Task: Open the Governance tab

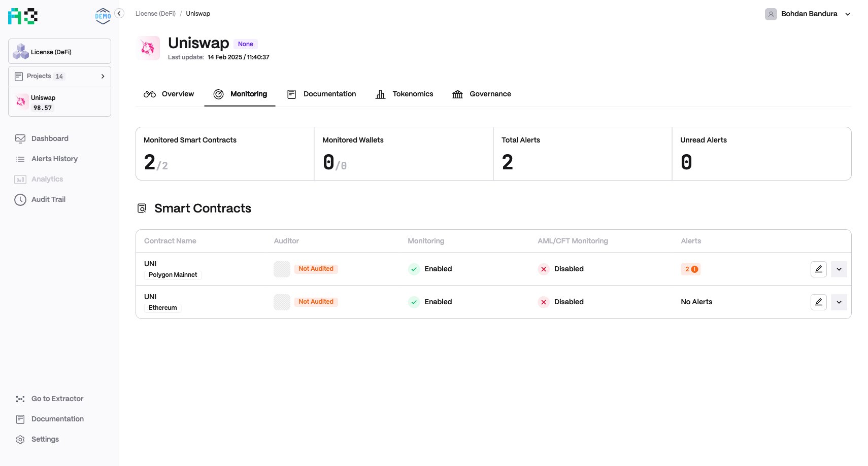Action: pyautogui.click(x=481, y=94)
